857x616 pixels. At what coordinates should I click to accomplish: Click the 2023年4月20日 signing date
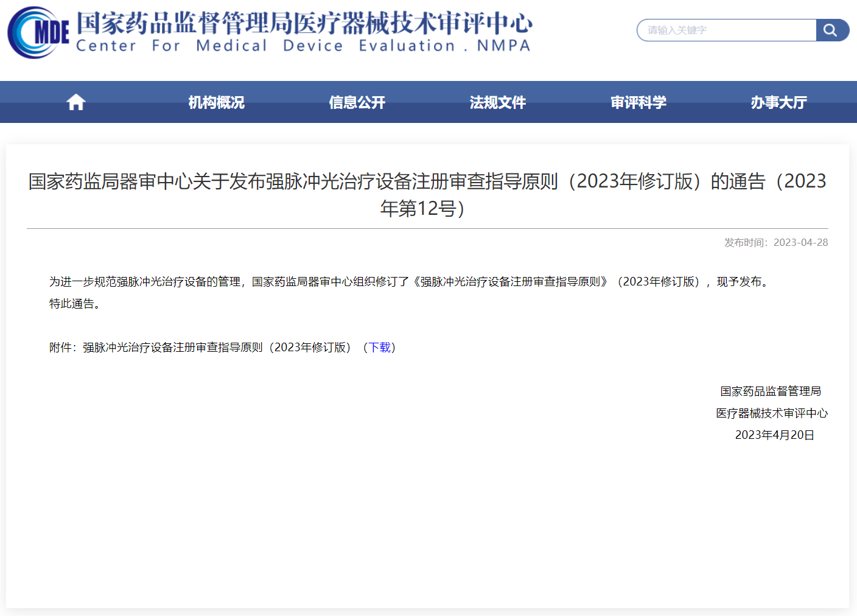(774, 435)
